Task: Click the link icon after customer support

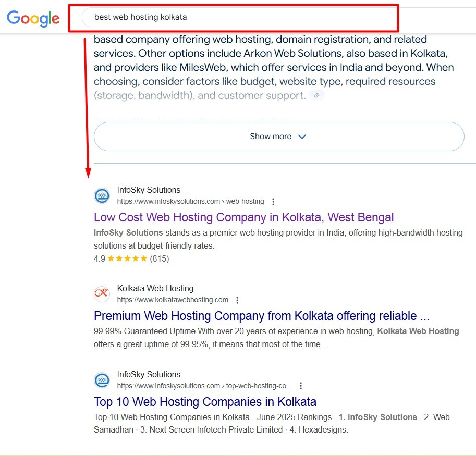Action: [316, 95]
